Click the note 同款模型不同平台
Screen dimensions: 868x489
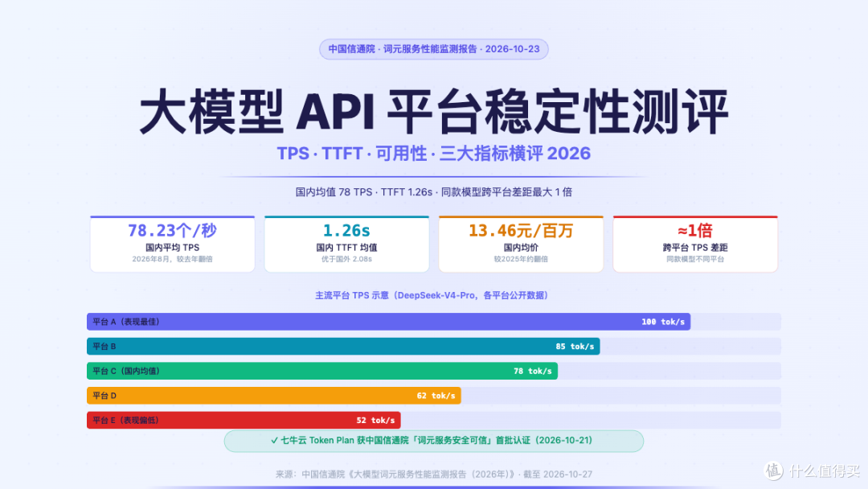(x=695, y=259)
